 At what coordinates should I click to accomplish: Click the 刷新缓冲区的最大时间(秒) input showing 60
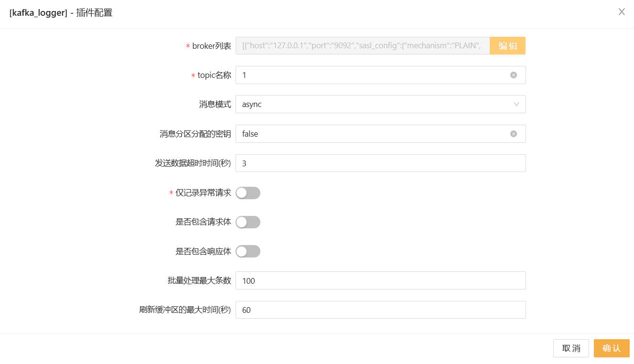click(380, 310)
